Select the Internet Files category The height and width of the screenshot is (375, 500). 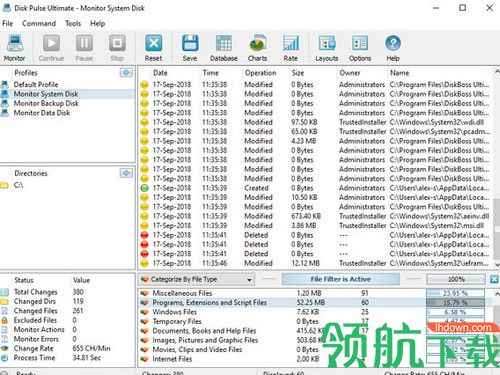[x=315, y=359]
